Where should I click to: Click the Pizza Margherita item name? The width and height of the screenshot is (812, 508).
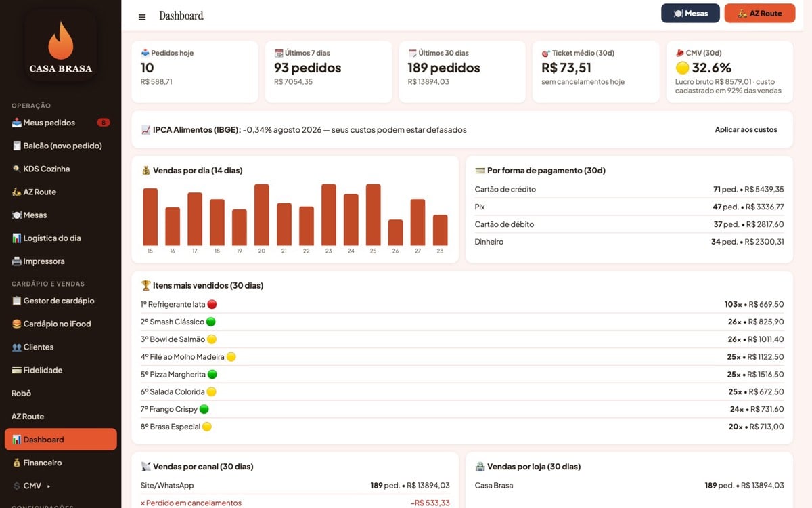tap(178, 375)
